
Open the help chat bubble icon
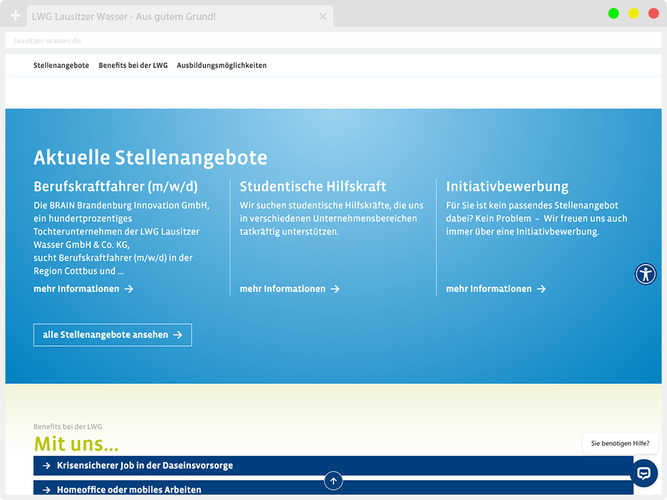click(x=644, y=473)
